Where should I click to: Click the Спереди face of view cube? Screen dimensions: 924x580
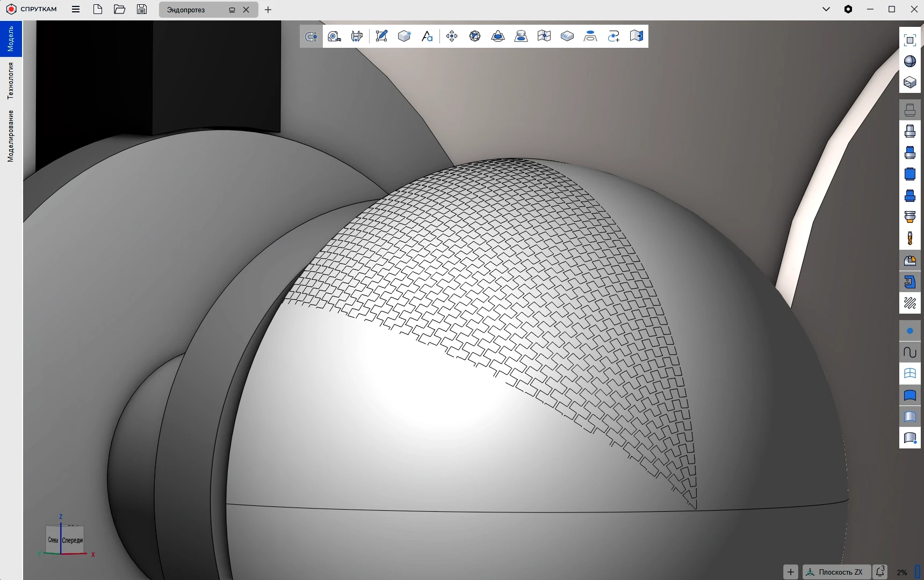73,540
